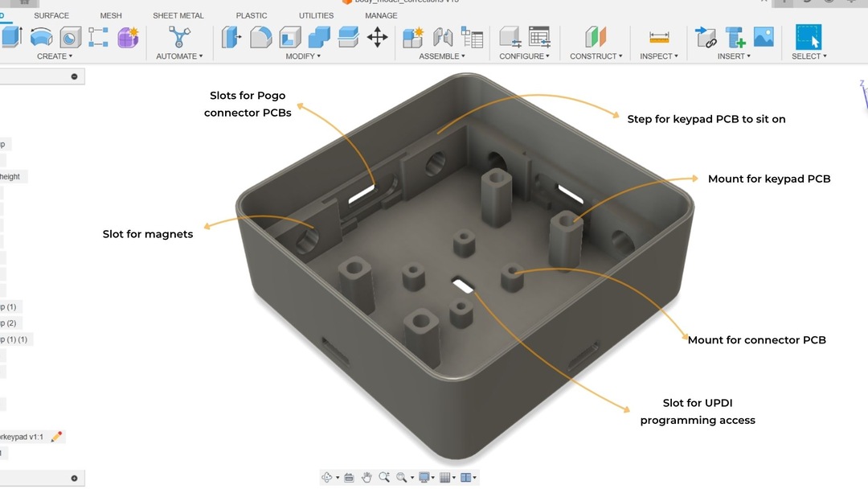Expand the SELECT dropdown

809,56
